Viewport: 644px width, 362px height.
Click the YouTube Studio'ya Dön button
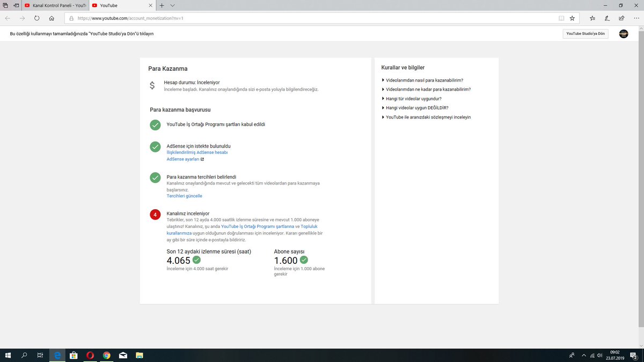pyautogui.click(x=586, y=34)
